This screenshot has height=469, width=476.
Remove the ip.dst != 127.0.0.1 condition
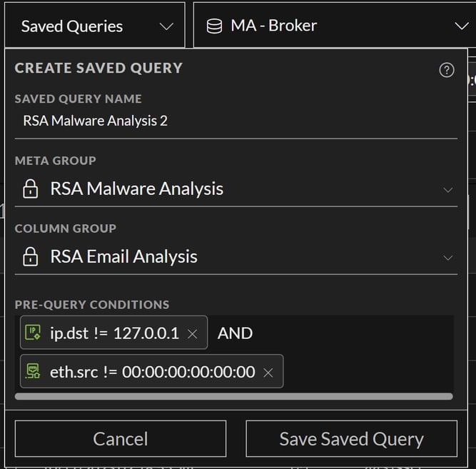pyautogui.click(x=193, y=334)
